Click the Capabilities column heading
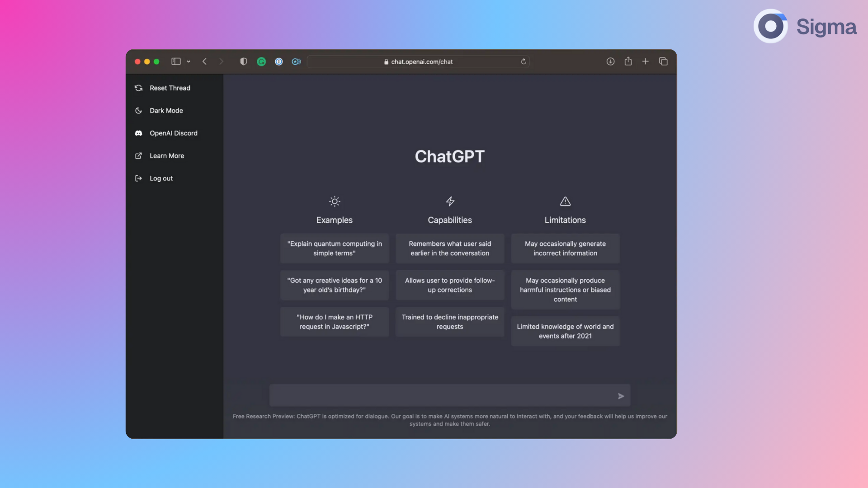The height and width of the screenshot is (488, 868). coord(450,220)
